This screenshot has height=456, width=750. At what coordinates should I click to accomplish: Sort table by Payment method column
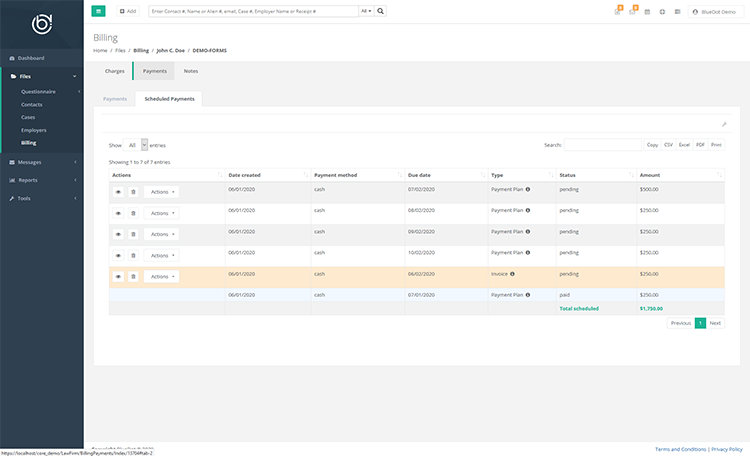(358, 175)
